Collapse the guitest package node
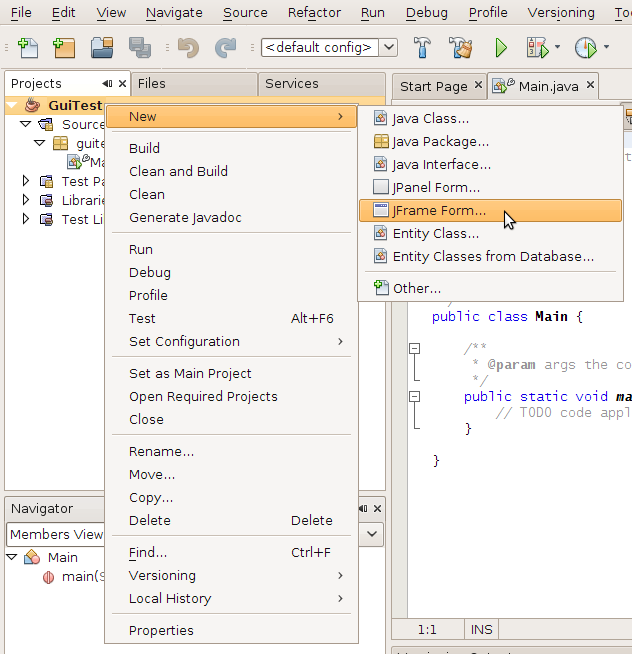Image resolution: width=632 pixels, height=654 pixels. pos(40,143)
